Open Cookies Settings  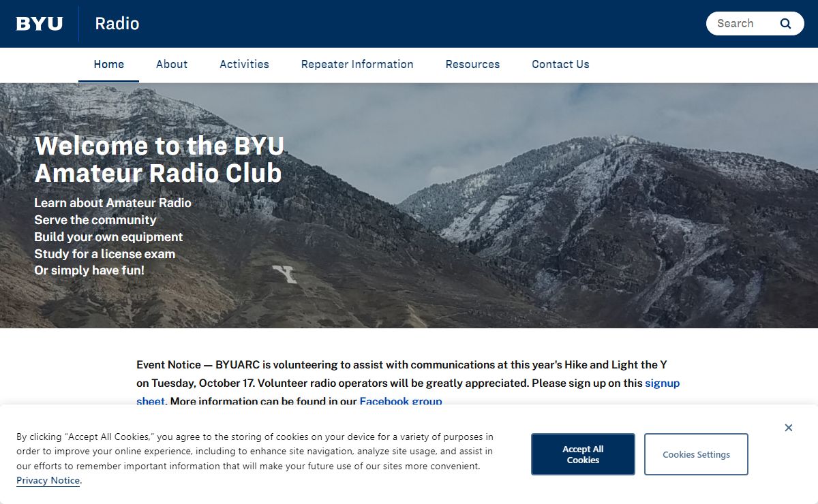[696, 454]
